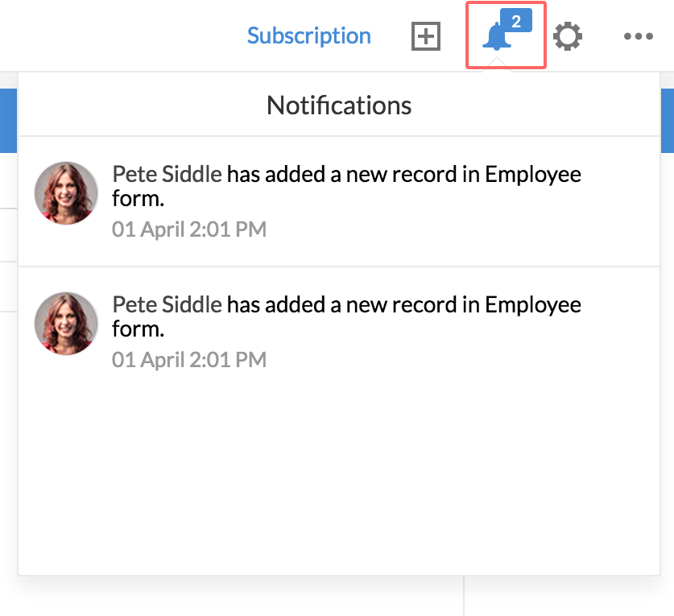The image size is (674, 616).
Task: Open the three-dot more options menu
Action: (638, 36)
